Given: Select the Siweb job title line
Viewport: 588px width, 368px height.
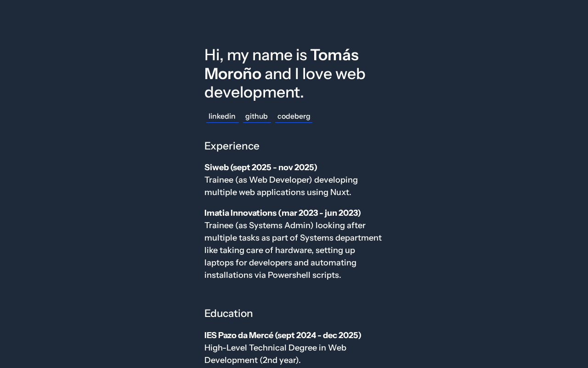Looking at the screenshot, I should click(260, 167).
